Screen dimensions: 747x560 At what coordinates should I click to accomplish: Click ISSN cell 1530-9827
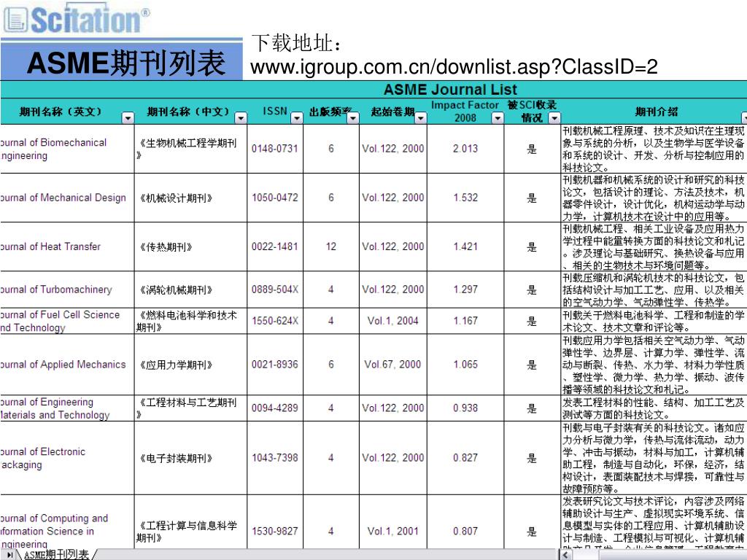[x=275, y=522]
